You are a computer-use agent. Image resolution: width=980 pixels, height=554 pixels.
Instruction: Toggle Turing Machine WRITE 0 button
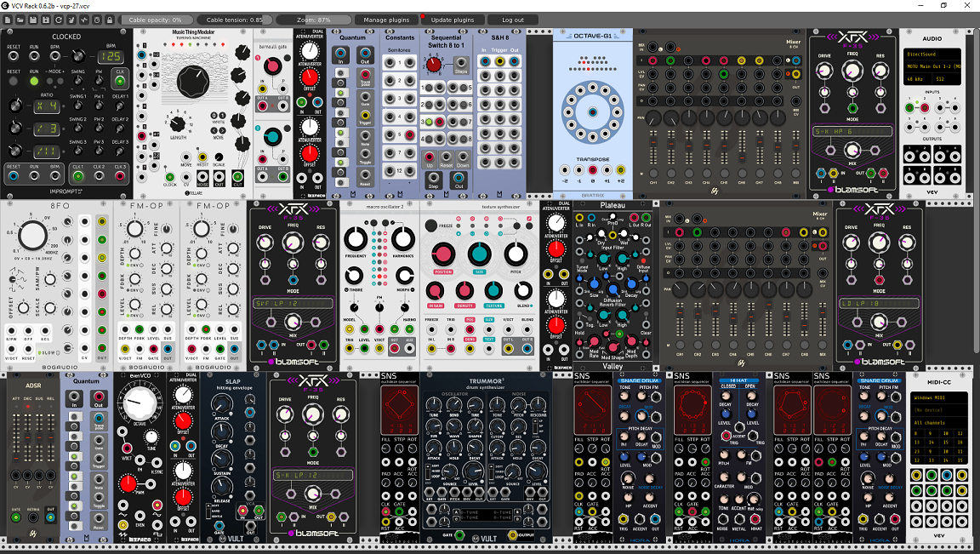214,116
